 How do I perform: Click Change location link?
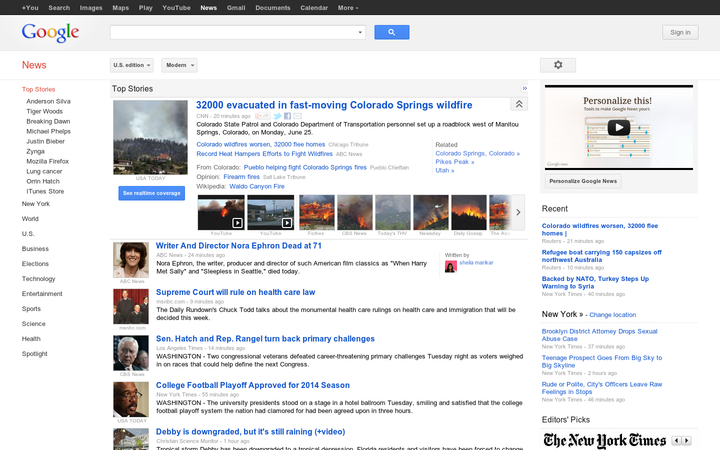point(613,315)
